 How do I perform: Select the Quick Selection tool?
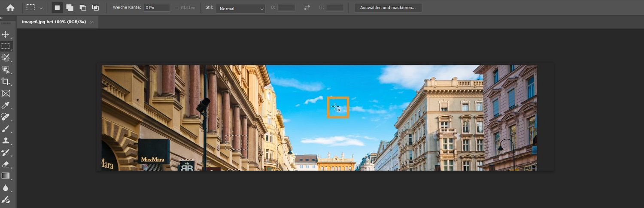[6, 58]
